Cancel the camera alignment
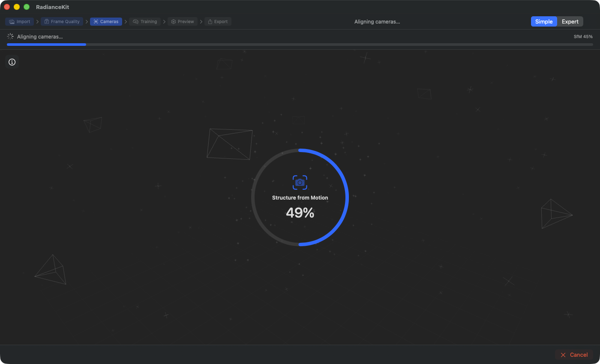Screen dimensions: 600x364 coord(574,355)
